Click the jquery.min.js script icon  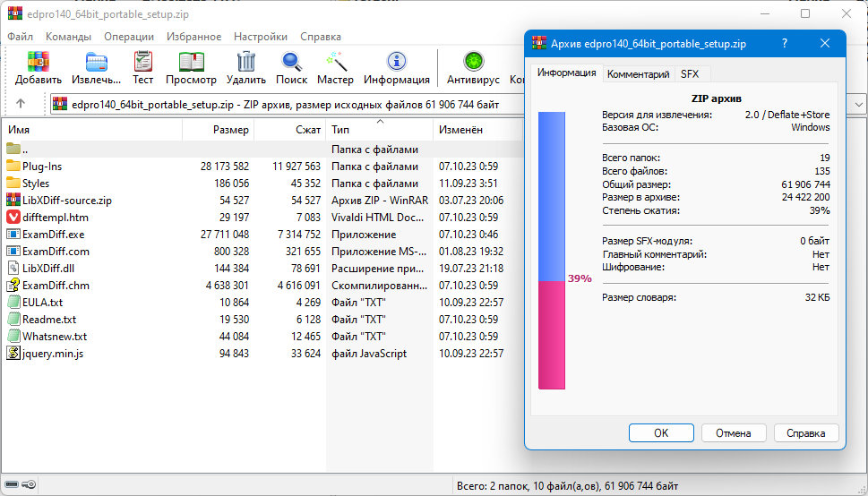point(13,353)
